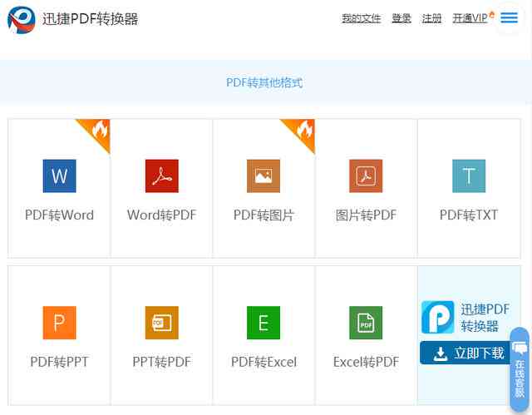The width and height of the screenshot is (532, 415).
Task: Select the Excel转PDF label
Action: pyautogui.click(x=366, y=362)
